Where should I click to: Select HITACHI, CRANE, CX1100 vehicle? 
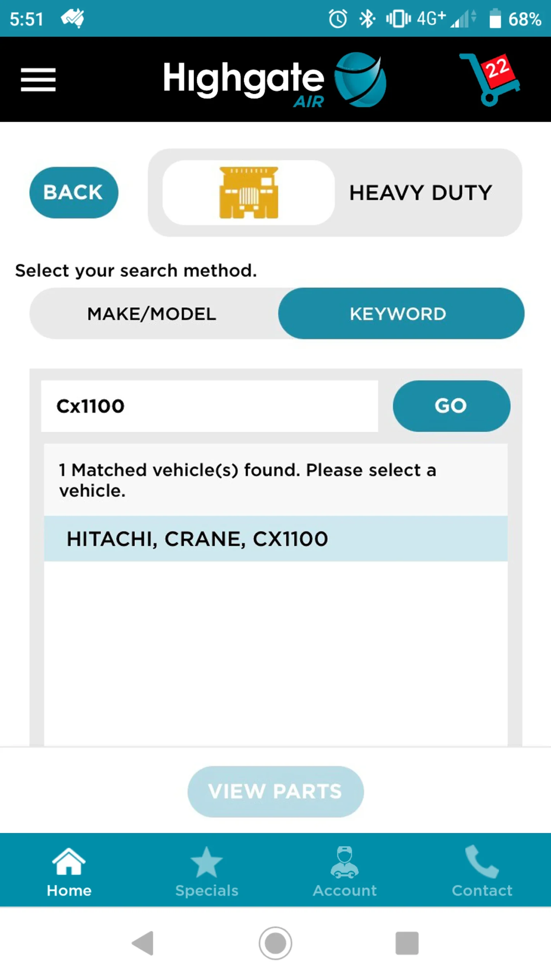(275, 539)
